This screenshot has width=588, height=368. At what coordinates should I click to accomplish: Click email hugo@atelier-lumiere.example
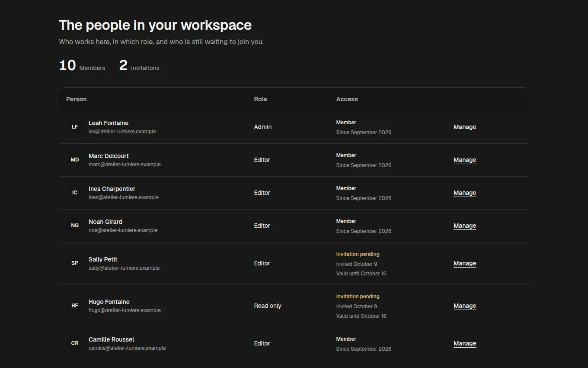[x=125, y=310]
